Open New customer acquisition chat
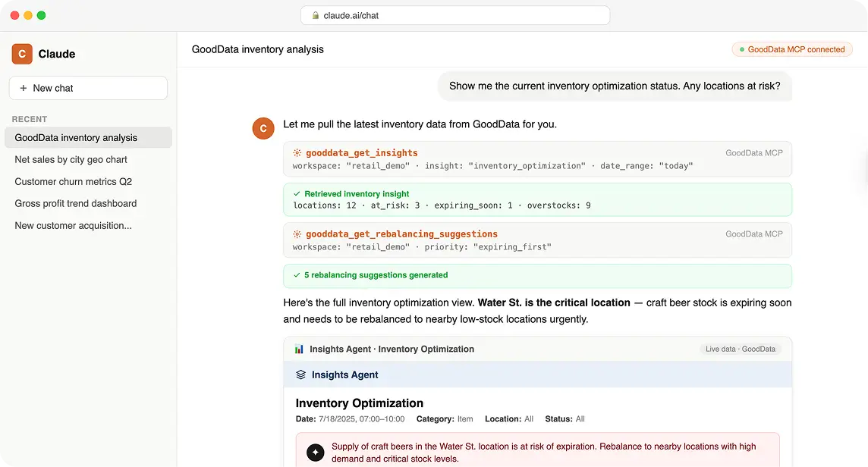This screenshot has width=868, height=467. point(73,226)
